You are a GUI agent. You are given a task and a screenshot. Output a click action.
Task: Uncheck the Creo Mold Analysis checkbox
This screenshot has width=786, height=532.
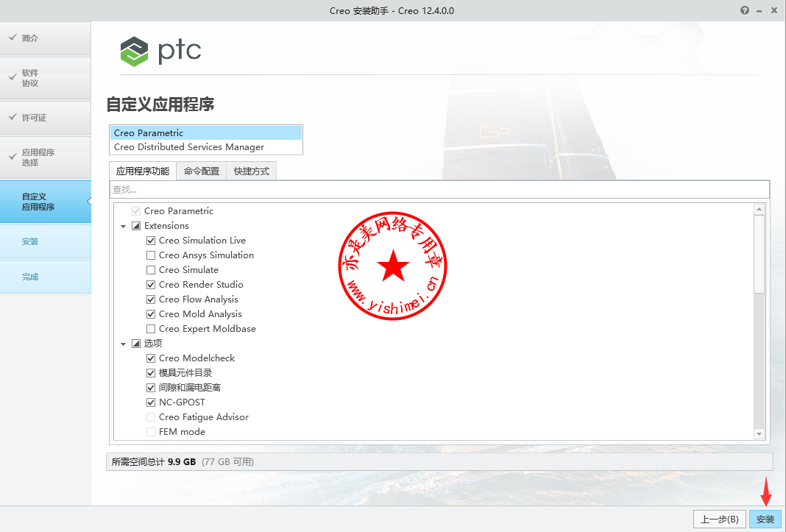[150, 314]
